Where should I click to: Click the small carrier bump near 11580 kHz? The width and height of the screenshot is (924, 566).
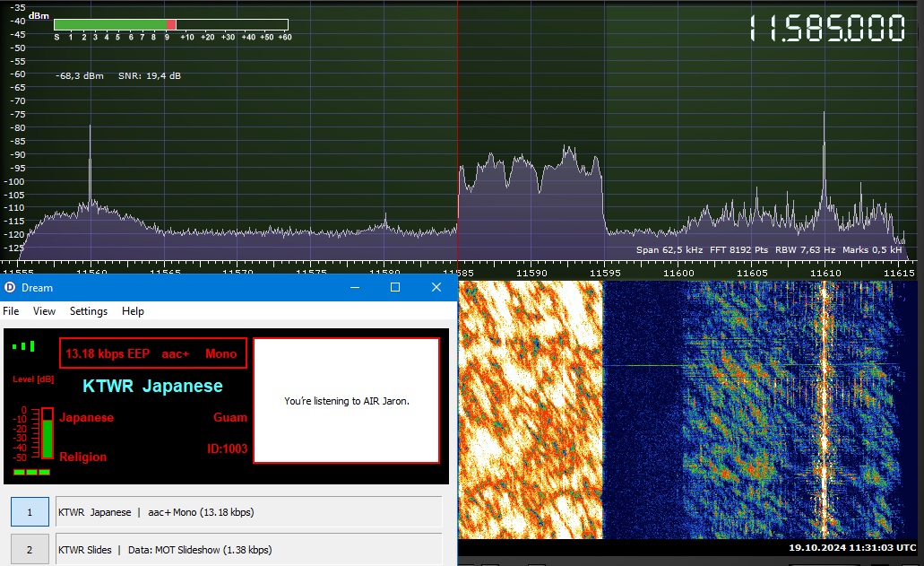385,222
